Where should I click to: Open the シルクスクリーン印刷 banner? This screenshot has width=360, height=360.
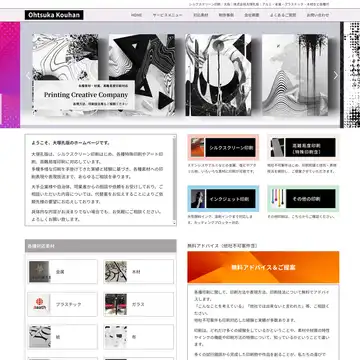(223, 147)
